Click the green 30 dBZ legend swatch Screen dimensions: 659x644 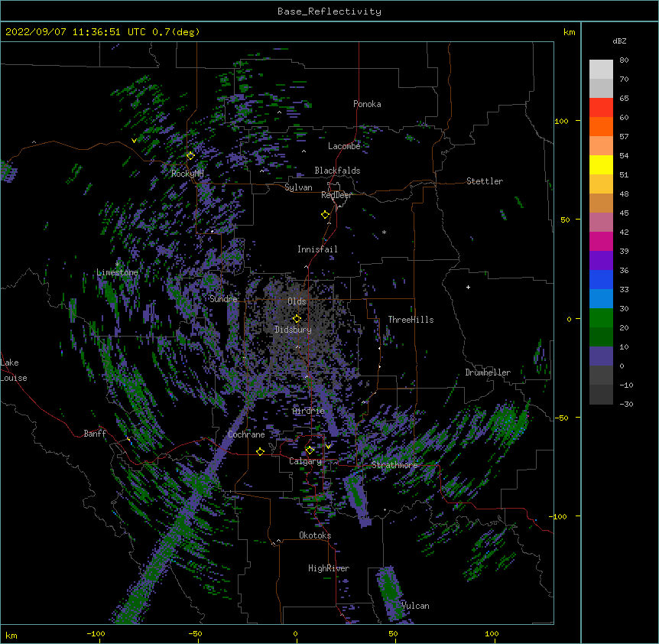click(x=601, y=318)
